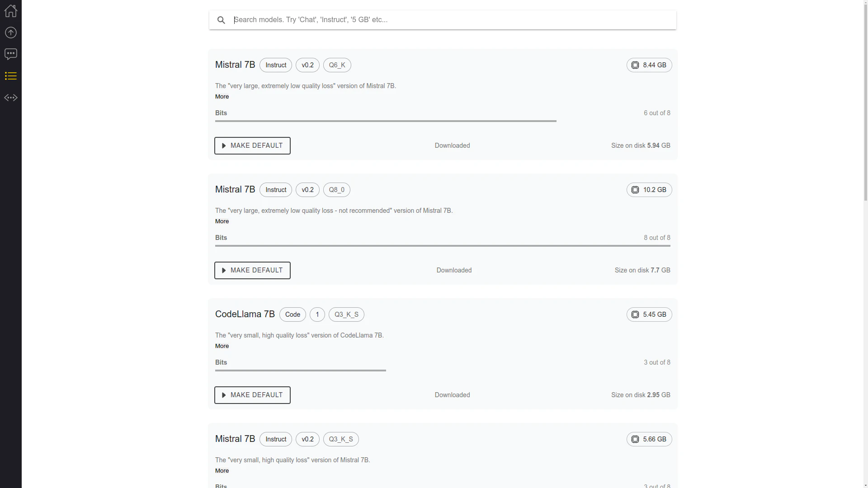Click the chip icon on the 10.2 GB badge

pos(635,190)
